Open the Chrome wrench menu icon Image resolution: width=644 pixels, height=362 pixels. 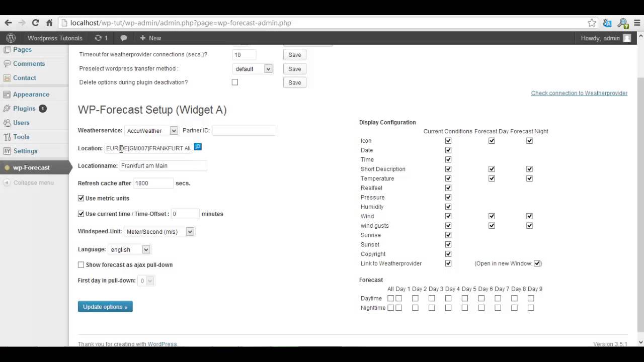pyautogui.click(x=636, y=23)
